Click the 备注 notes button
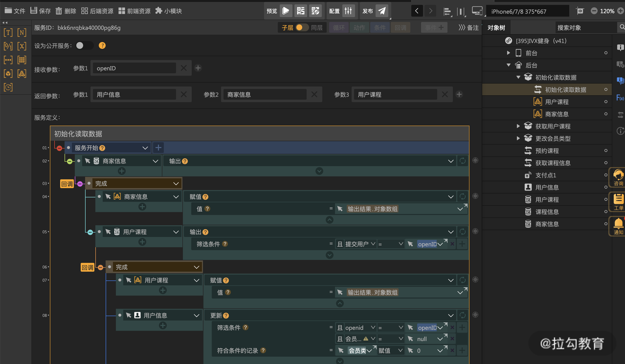This screenshot has height=364, width=625. (469, 28)
